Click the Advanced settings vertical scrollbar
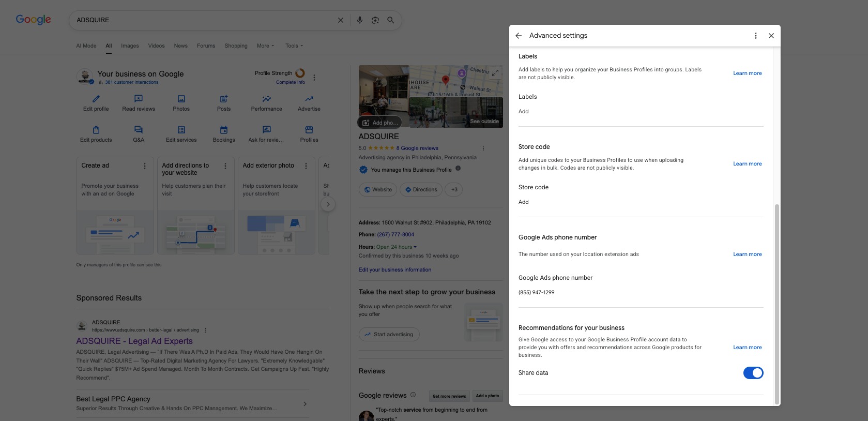Viewport: 868px width, 421px height. point(776,304)
